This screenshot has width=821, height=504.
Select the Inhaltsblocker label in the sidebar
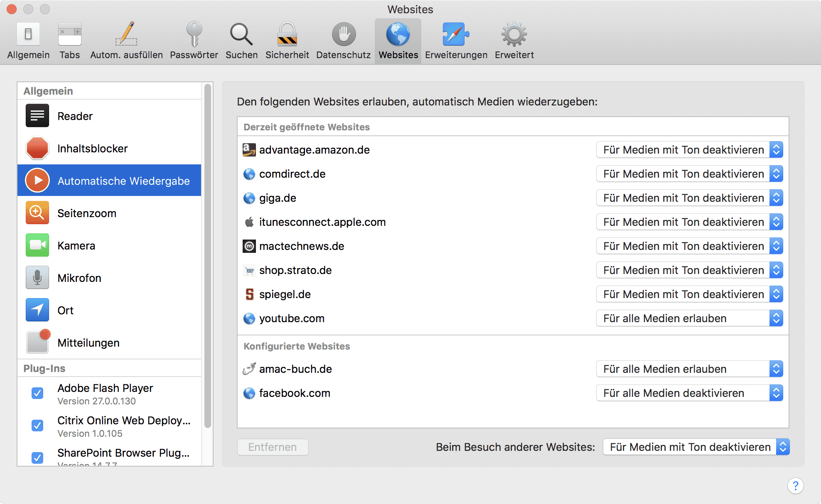point(93,149)
